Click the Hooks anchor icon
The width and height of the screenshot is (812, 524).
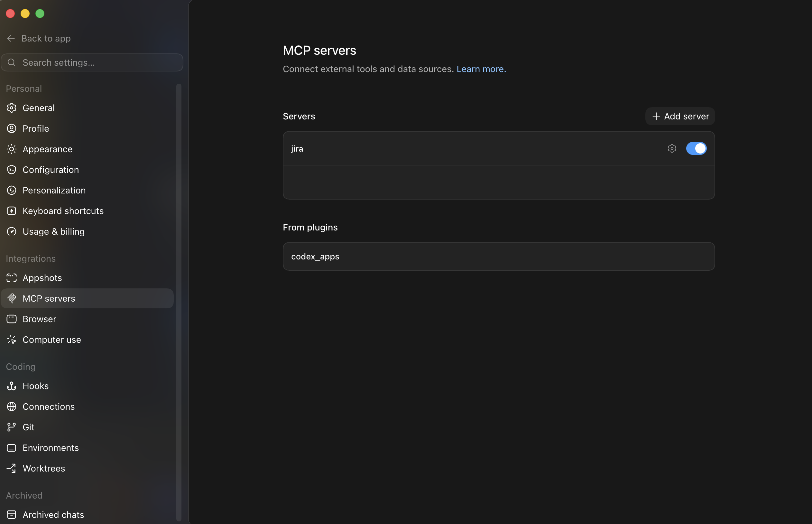12,386
